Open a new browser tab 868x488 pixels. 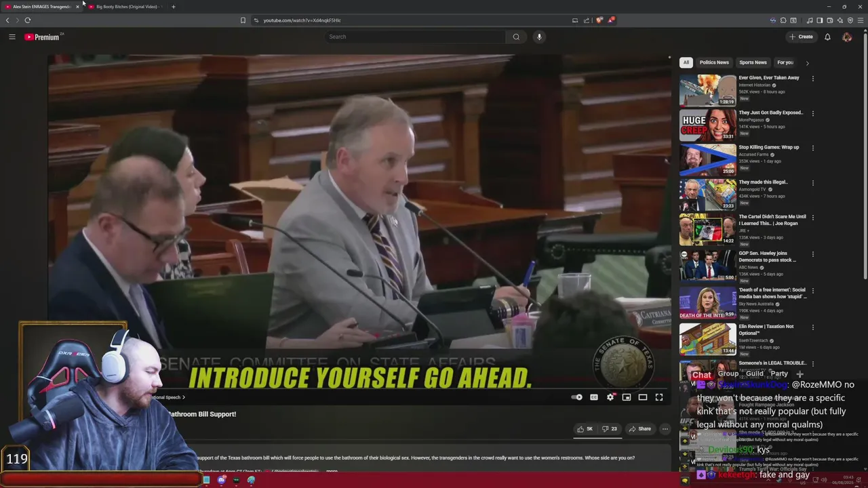[173, 7]
